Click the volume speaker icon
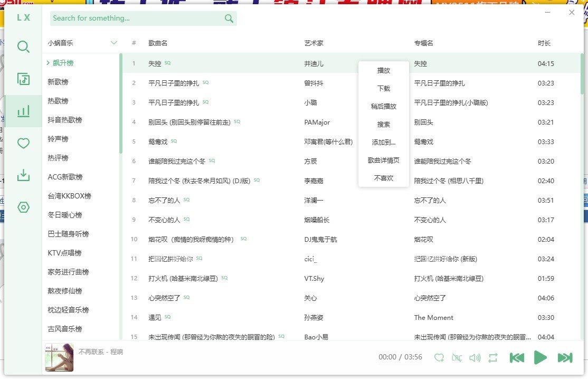Image resolution: width=588 pixels, height=379 pixels. (475, 358)
